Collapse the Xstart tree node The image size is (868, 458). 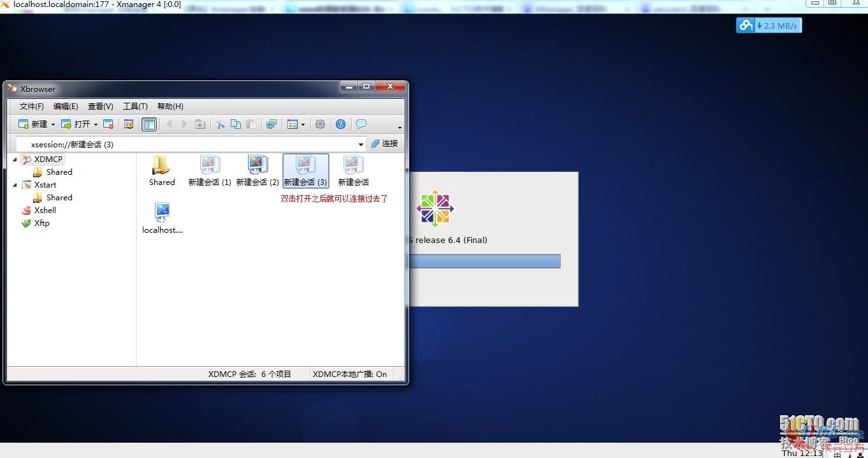click(15, 184)
